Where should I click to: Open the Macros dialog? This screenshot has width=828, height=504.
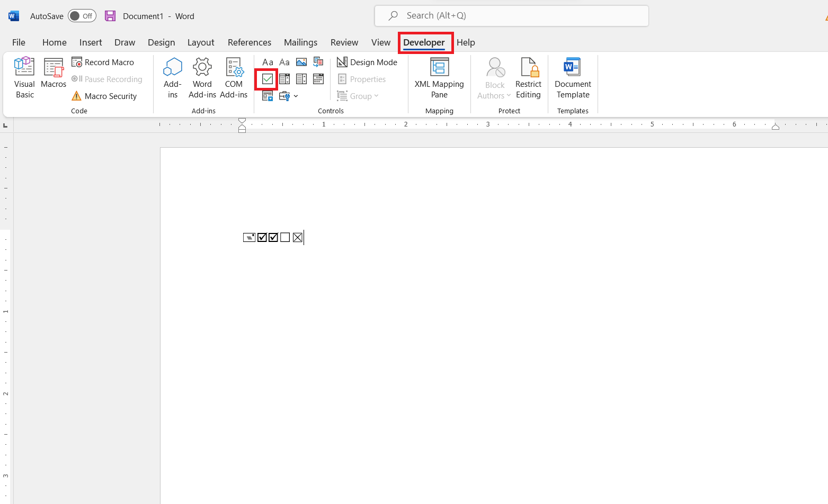(x=54, y=73)
